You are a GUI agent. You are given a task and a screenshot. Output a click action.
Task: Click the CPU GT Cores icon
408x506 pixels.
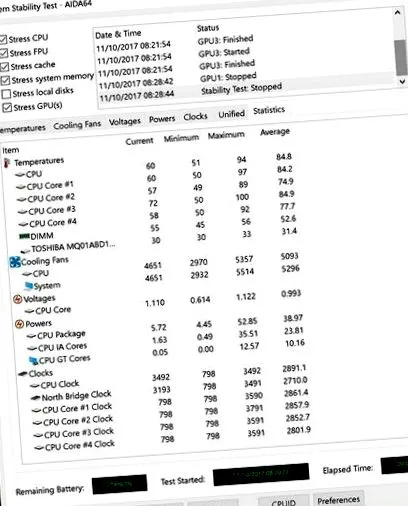click(x=33, y=361)
